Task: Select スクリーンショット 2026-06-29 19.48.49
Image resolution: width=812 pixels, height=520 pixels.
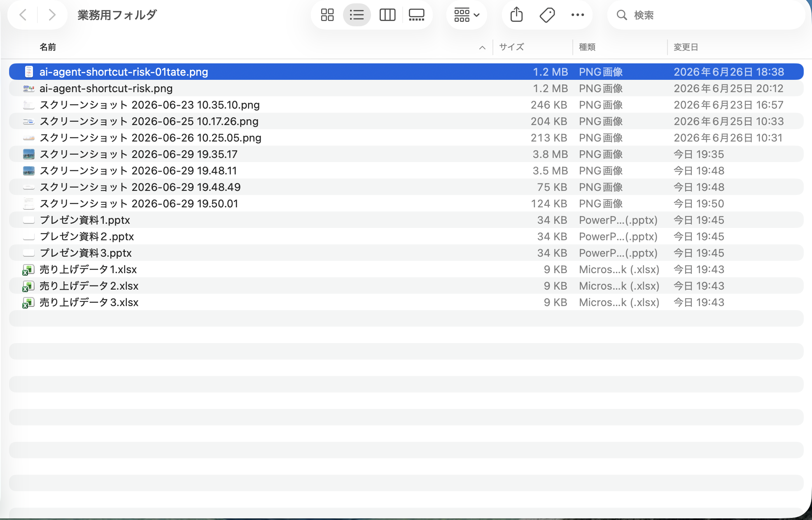Action: (406, 187)
